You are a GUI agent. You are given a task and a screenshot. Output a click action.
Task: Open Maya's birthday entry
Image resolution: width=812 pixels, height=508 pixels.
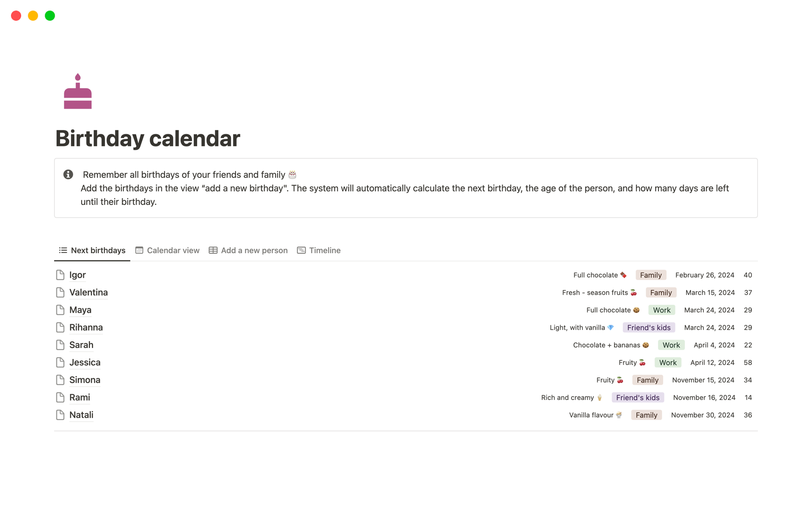coord(81,309)
